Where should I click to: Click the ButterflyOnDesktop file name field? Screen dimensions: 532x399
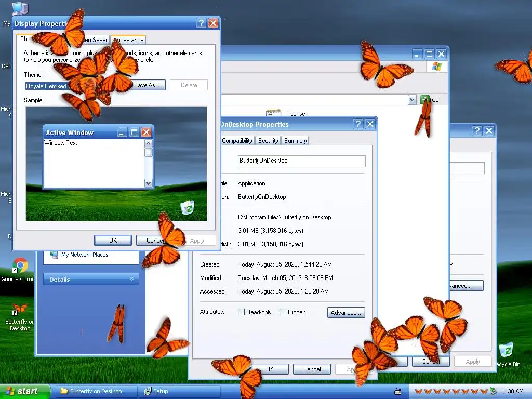pos(302,161)
